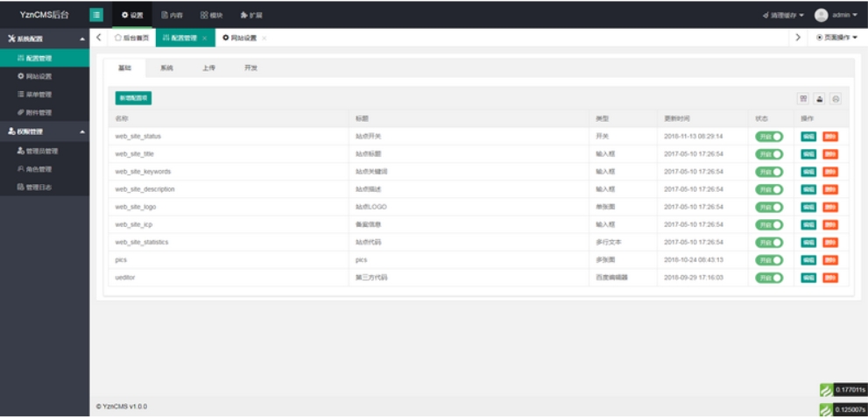The height and width of the screenshot is (418, 868).
Task: Open the table column filter icon
Action: 802,99
